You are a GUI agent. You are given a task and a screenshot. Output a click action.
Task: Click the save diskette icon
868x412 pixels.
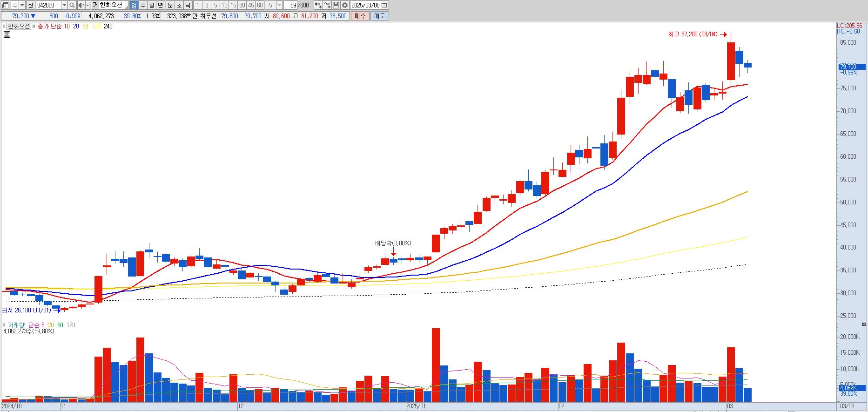(x=336, y=5)
